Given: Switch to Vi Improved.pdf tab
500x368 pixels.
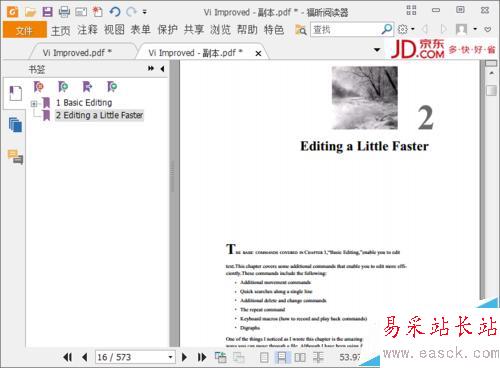Looking at the screenshot, I should [77, 53].
